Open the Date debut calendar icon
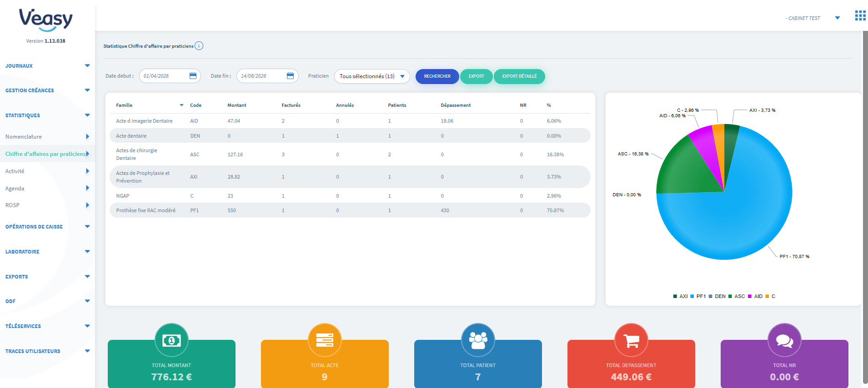This screenshot has width=868, height=388. [193, 76]
